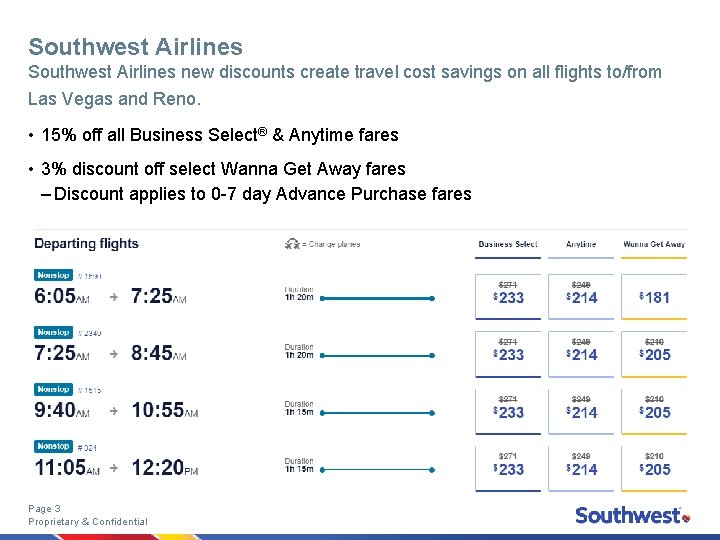Choose the $214 Anytime fare for the 7:25 AM flight
The height and width of the screenshot is (540, 720).
coord(581,354)
